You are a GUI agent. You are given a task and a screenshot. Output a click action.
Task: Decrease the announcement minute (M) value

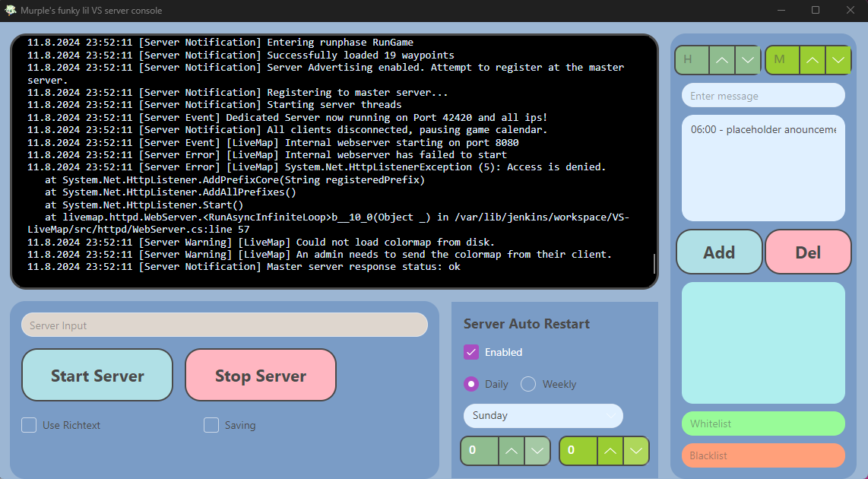click(x=838, y=60)
